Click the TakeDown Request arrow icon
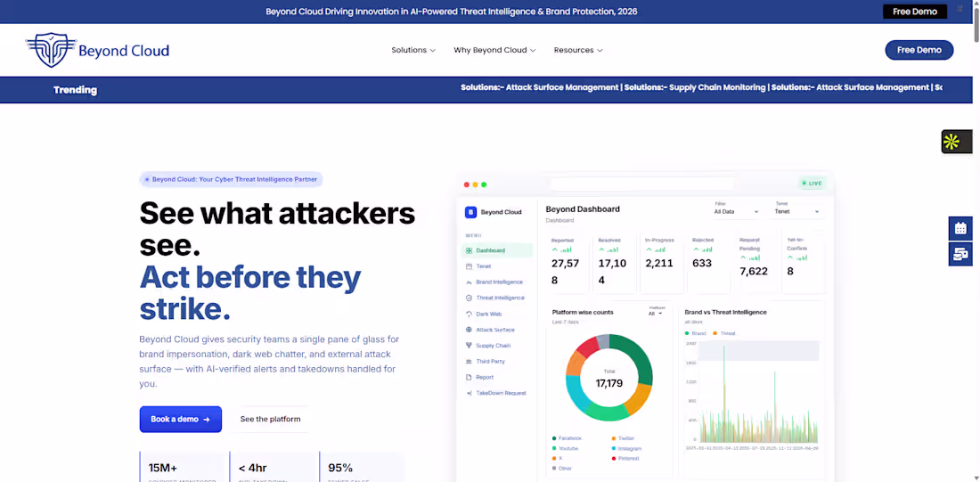This screenshot has height=482, width=980. [469, 393]
